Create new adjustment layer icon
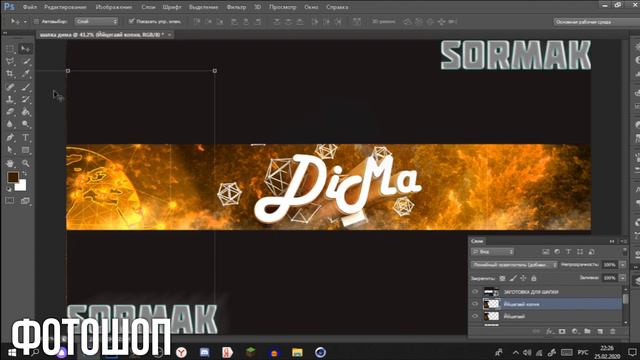 coord(575,331)
